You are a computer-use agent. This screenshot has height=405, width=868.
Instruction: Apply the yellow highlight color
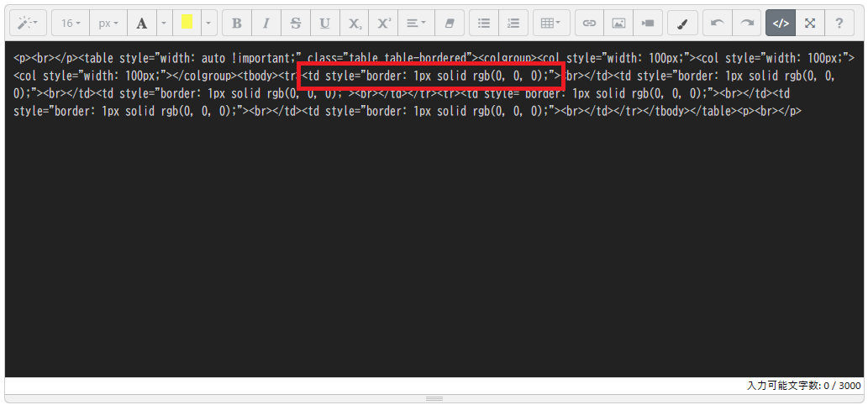[187, 23]
